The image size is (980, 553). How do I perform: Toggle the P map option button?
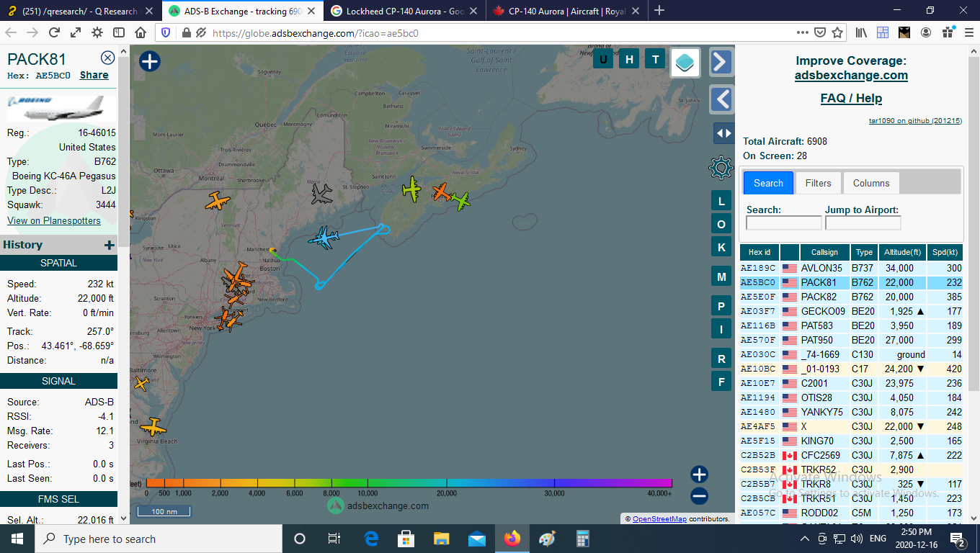[x=721, y=306]
